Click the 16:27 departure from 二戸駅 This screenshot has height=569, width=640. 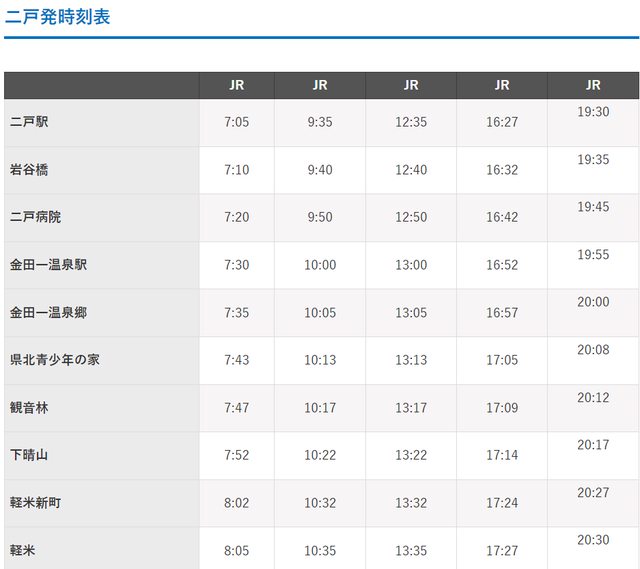point(502,122)
